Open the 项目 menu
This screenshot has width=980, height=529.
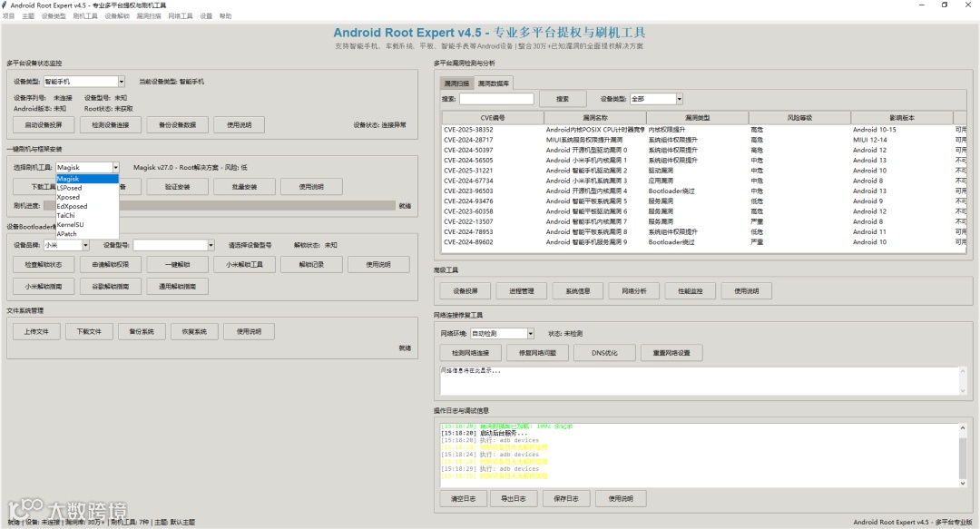point(8,16)
